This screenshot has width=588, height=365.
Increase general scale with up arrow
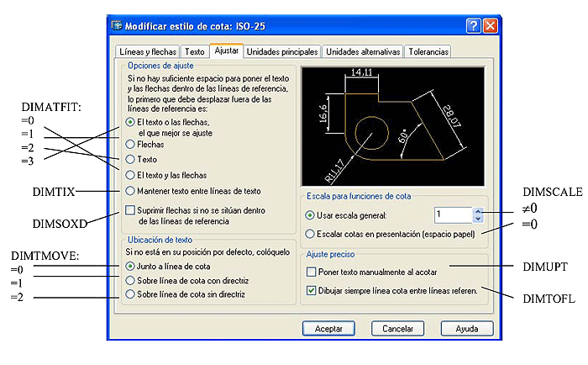tap(478, 211)
